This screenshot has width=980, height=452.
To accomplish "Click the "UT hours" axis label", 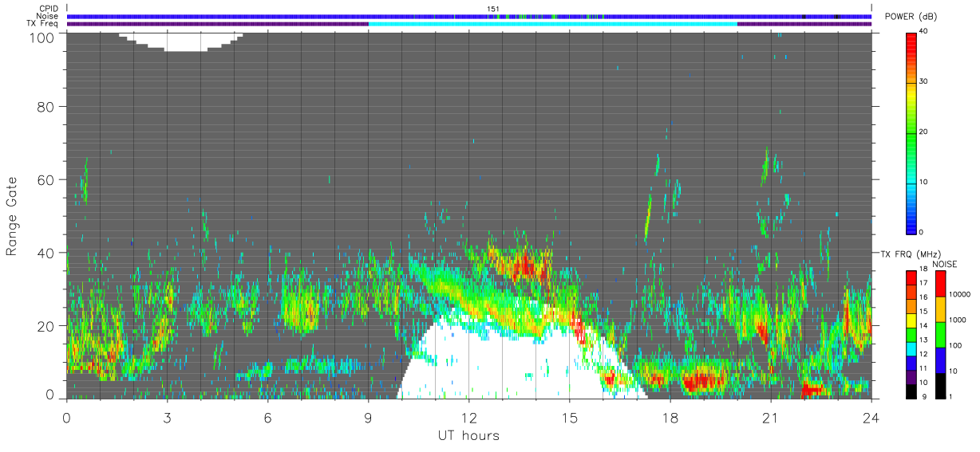I will pos(468,435).
